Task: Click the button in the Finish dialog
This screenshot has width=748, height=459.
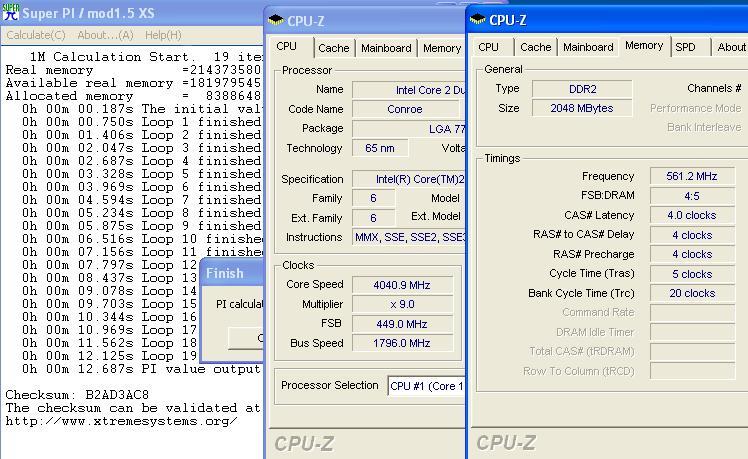Action: tap(246, 338)
